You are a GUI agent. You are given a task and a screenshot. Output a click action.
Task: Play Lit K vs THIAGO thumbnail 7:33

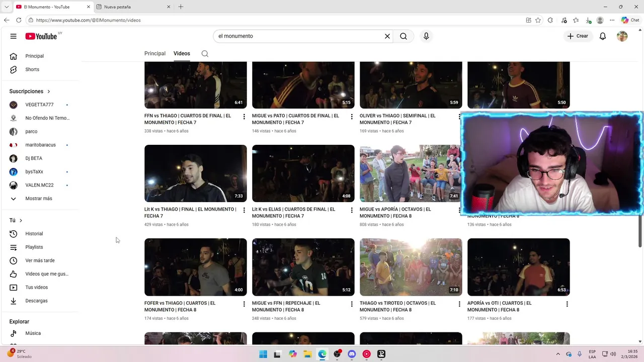tap(196, 173)
